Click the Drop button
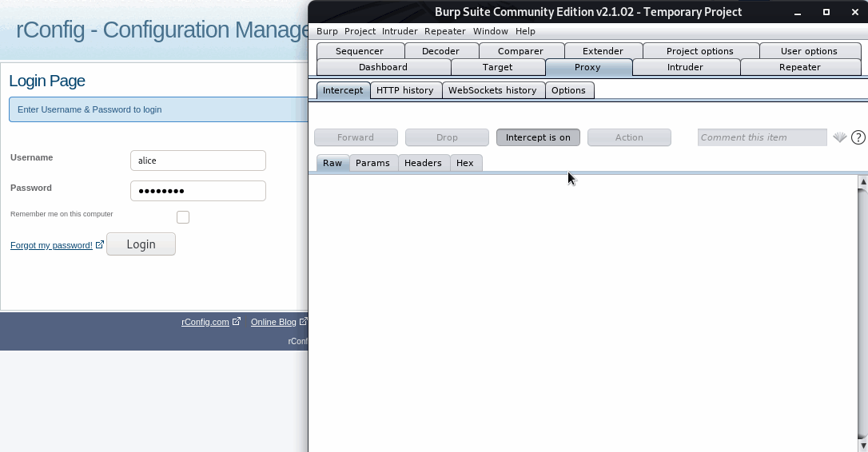The height and width of the screenshot is (452, 868). pyautogui.click(x=447, y=137)
